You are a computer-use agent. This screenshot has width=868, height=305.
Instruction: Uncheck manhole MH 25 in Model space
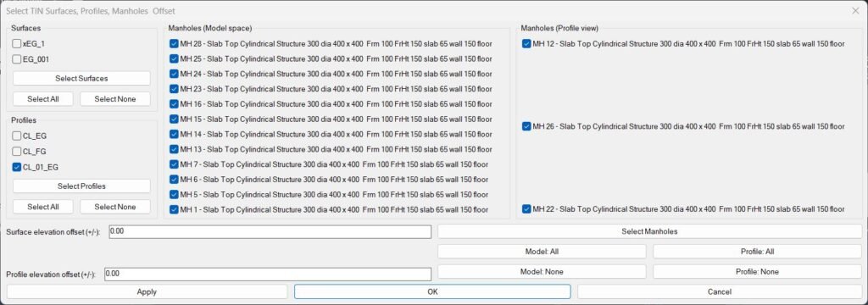click(174, 58)
